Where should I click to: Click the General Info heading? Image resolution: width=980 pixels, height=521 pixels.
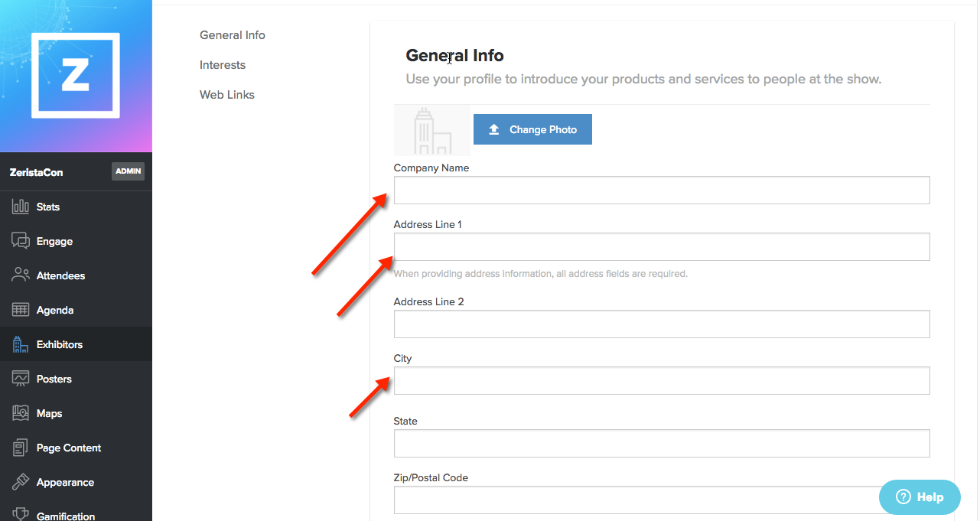(x=454, y=55)
